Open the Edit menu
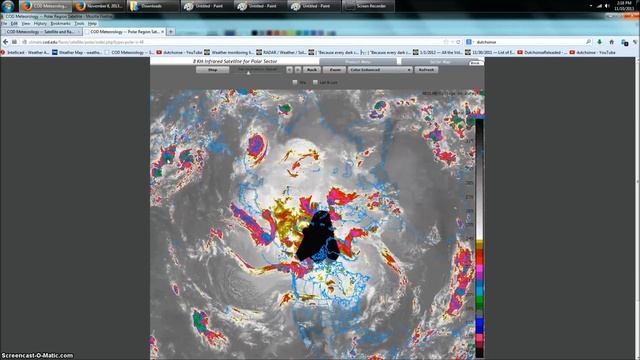Image resolution: width=640 pixels, height=360 pixels. 14,24
